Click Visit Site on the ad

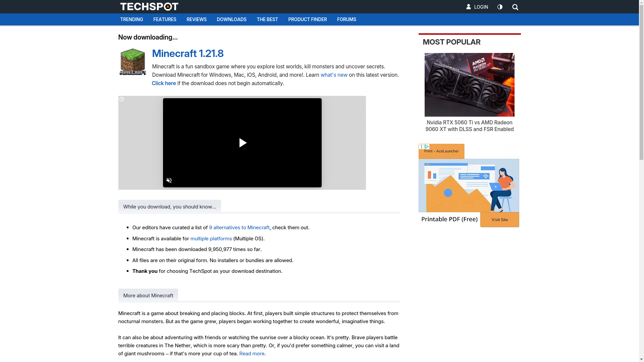click(x=499, y=220)
